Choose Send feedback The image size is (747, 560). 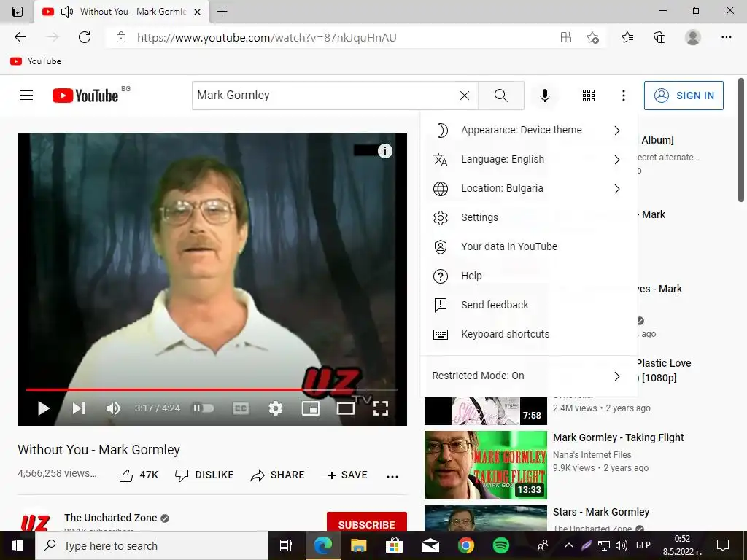(x=529, y=305)
